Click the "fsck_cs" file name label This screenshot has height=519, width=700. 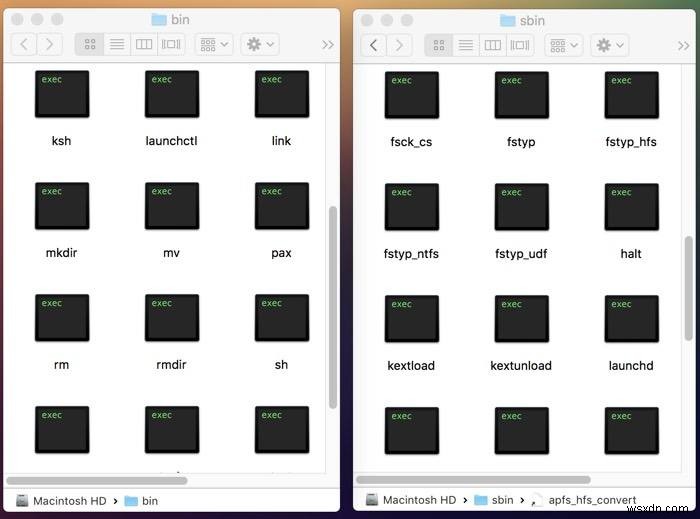pos(411,142)
